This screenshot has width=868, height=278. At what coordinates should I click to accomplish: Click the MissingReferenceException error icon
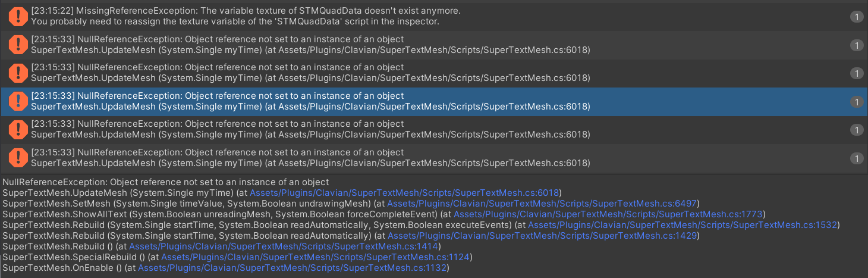coord(18,17)
